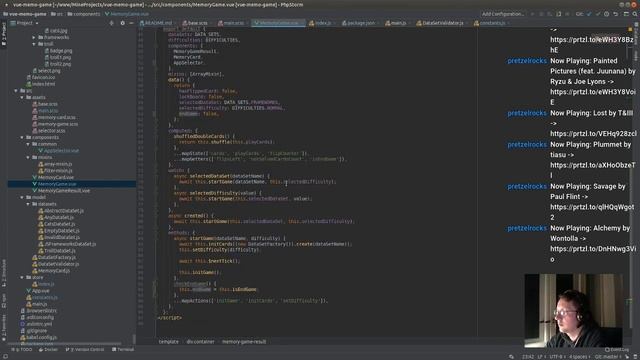Open the Version Control tool window
640x360 pixels.
coord(85,350)
